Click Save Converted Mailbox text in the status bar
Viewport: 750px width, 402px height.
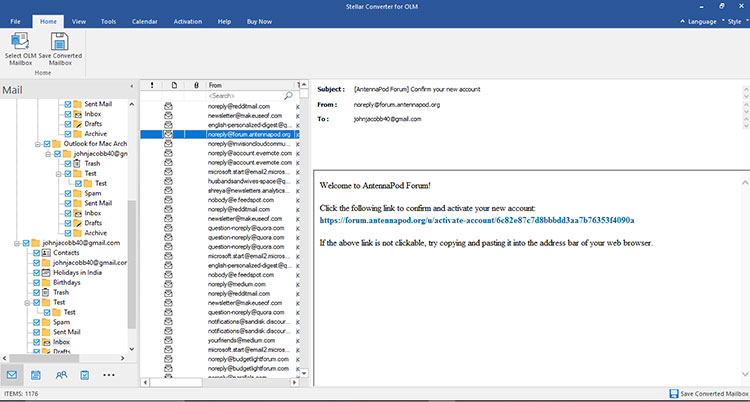tap(713, 394)
